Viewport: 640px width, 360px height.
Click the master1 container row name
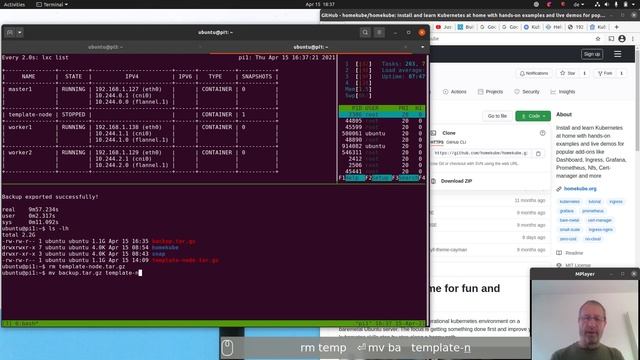click(x=20, y=89)
